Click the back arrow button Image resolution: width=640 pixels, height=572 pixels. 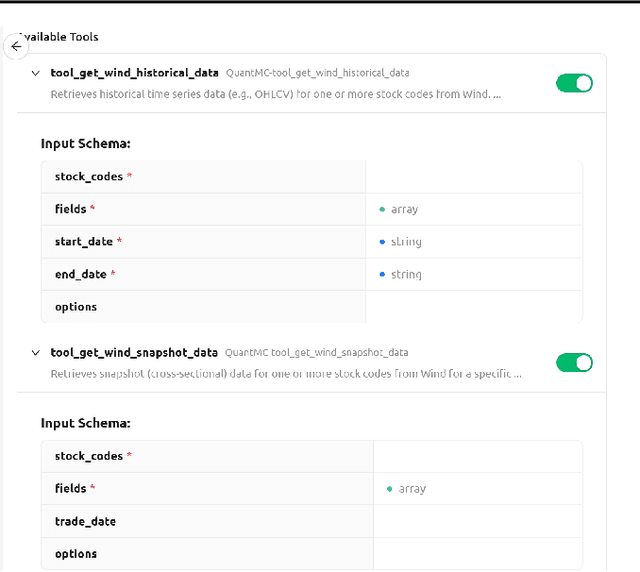16,47
